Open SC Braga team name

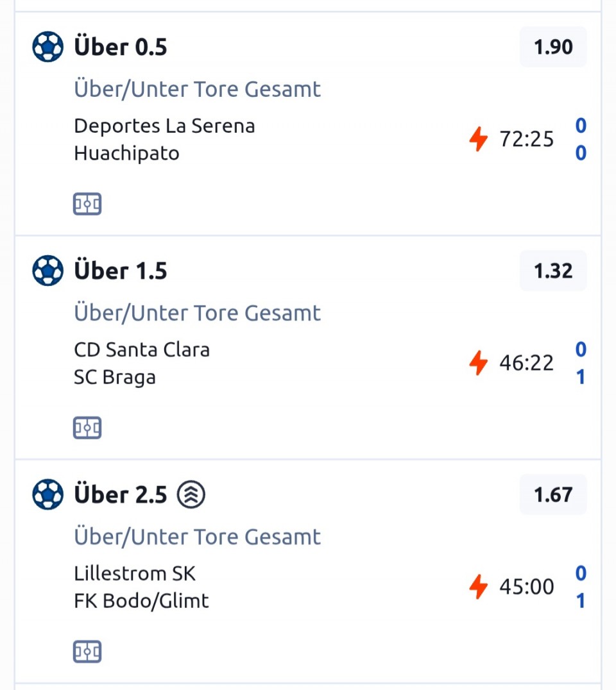pos(115,377)
